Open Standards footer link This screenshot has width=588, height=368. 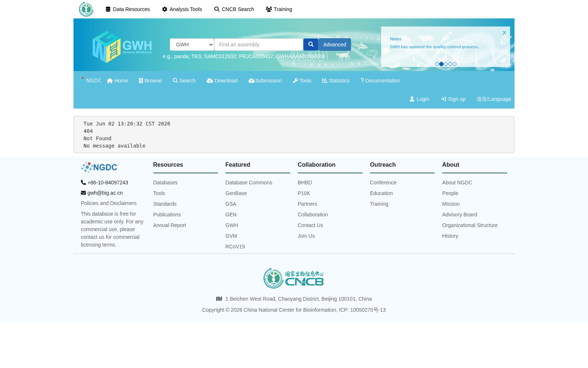(x=165, y=204)
